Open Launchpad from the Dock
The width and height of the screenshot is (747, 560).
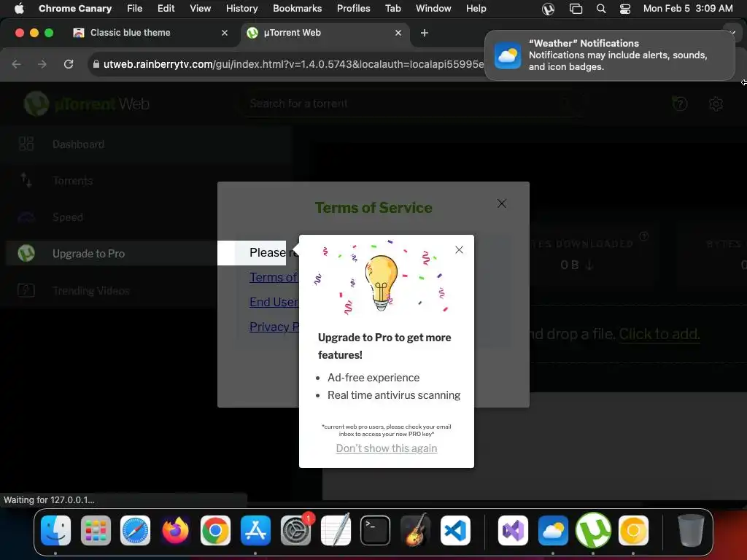(96, 531)
